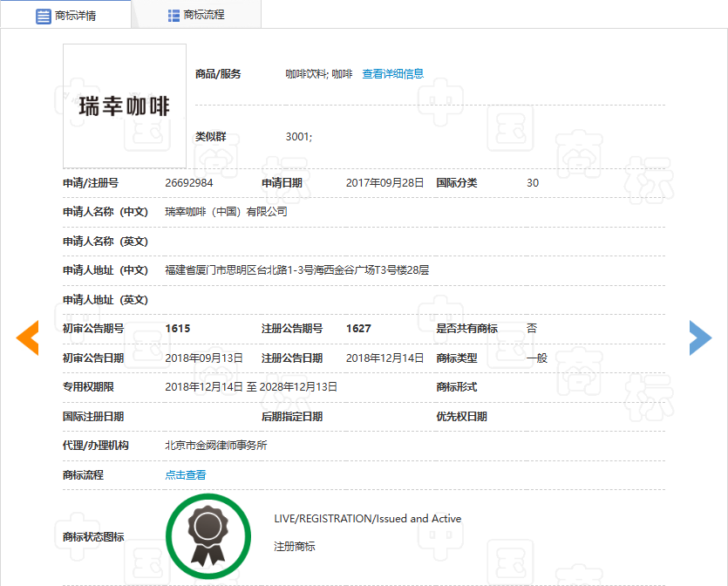This screenshot has width=728, height=586.
Task: Select the similar group value 3001;
Action: tap(299, 137)
